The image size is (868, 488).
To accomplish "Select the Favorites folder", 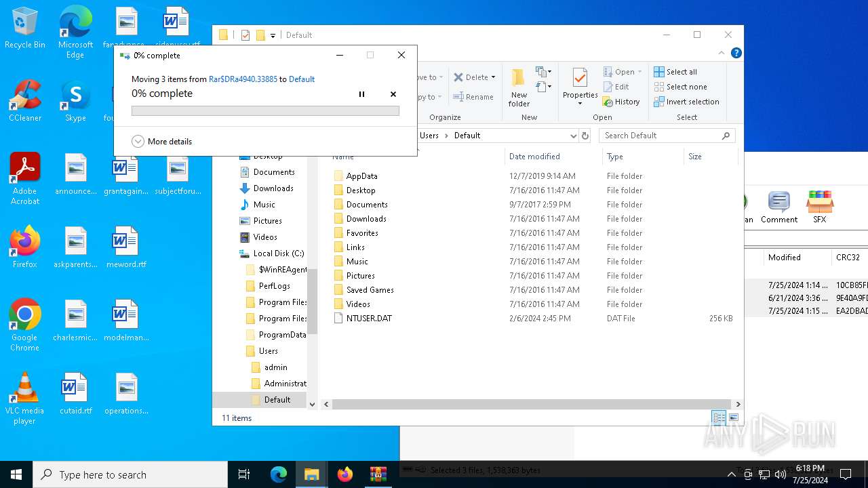I will click(362, 233).
